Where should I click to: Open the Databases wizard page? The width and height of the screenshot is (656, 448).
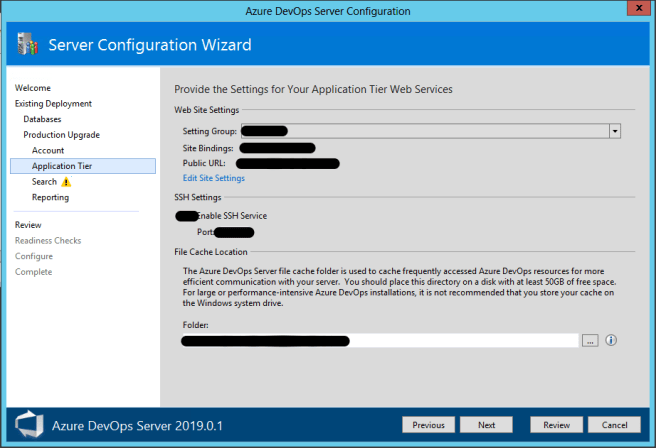pyautogui.click(x=42, y=119)
